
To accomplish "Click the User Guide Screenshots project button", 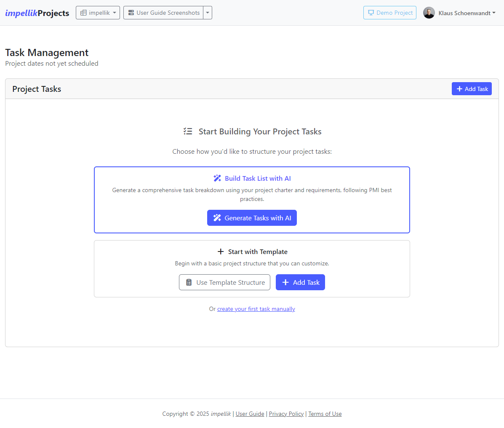I will click(163, 13).
